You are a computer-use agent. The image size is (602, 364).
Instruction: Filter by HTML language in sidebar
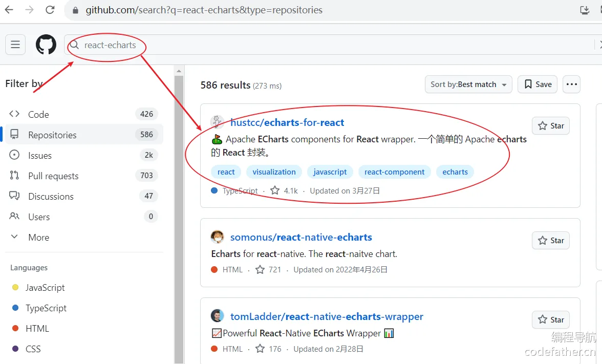pos(37,328)
